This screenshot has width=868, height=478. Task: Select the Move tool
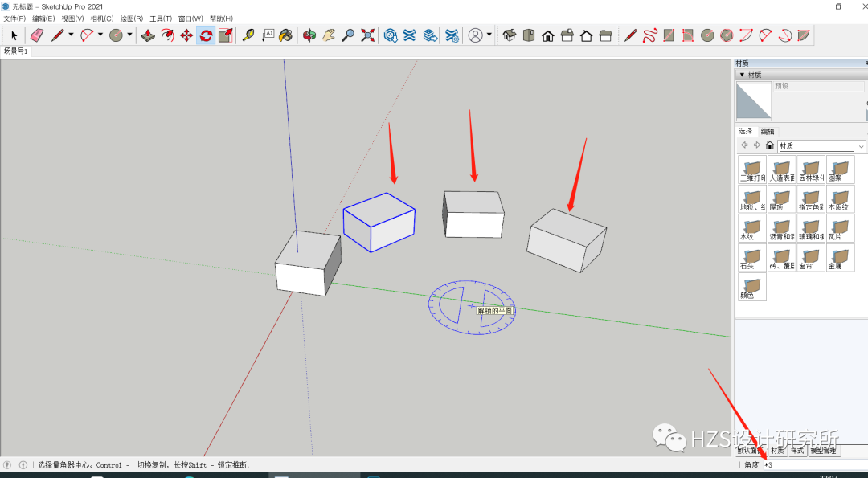[186, 35]
